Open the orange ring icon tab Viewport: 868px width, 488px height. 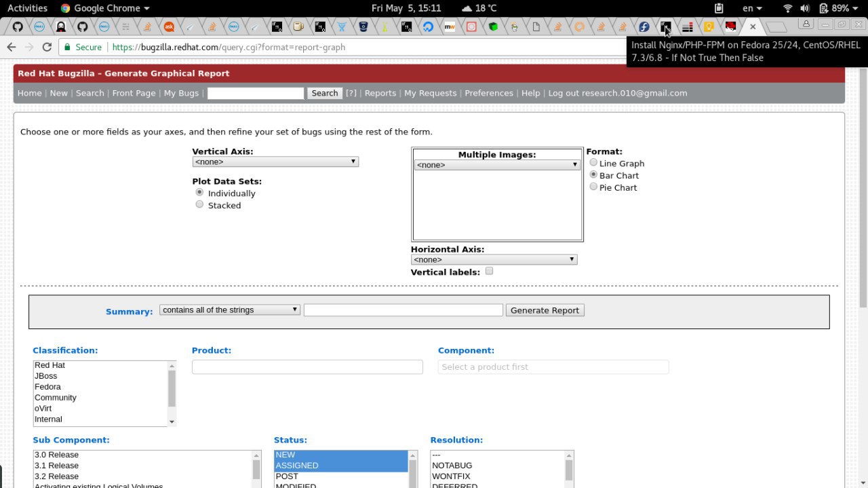coord(579,27)
